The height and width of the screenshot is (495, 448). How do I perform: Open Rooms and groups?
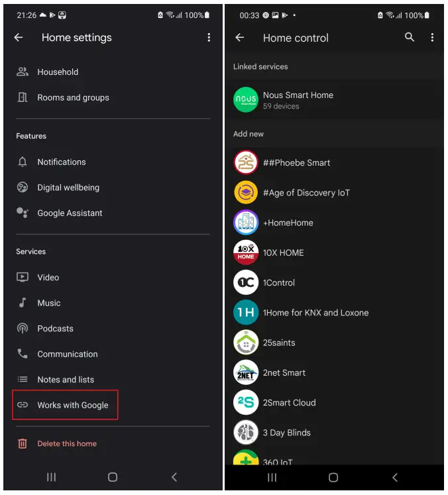[x=73, y=97]
